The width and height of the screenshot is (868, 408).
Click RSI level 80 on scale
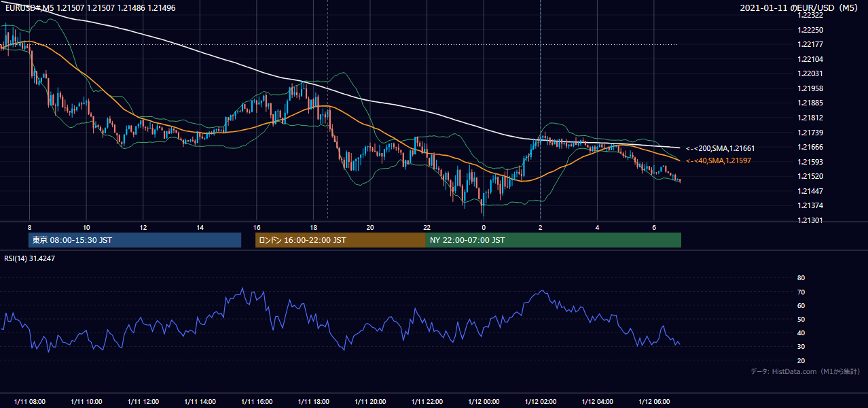click(801, 278)
